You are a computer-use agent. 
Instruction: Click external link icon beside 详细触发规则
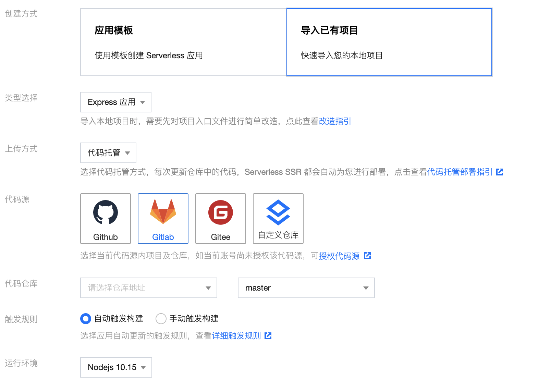[x=268, y=336]
